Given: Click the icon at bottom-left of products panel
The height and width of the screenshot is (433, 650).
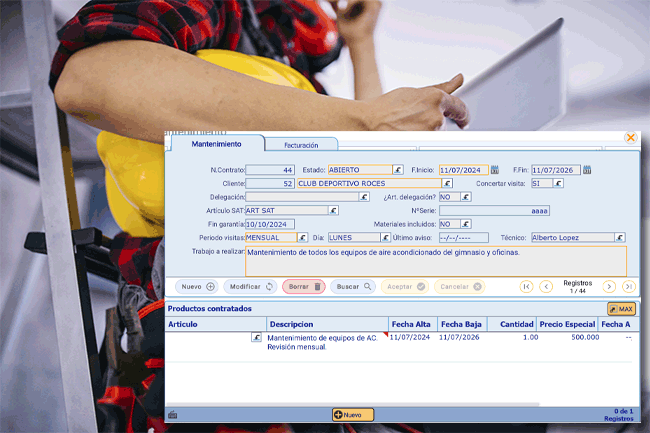Looking at the screenshot, I should click(173, 415).
